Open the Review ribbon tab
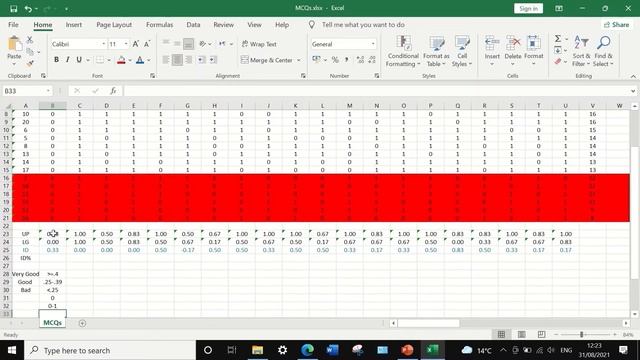The width and height of the screenshot is (640, 360). pyautogui.click(x=224, y=24)
